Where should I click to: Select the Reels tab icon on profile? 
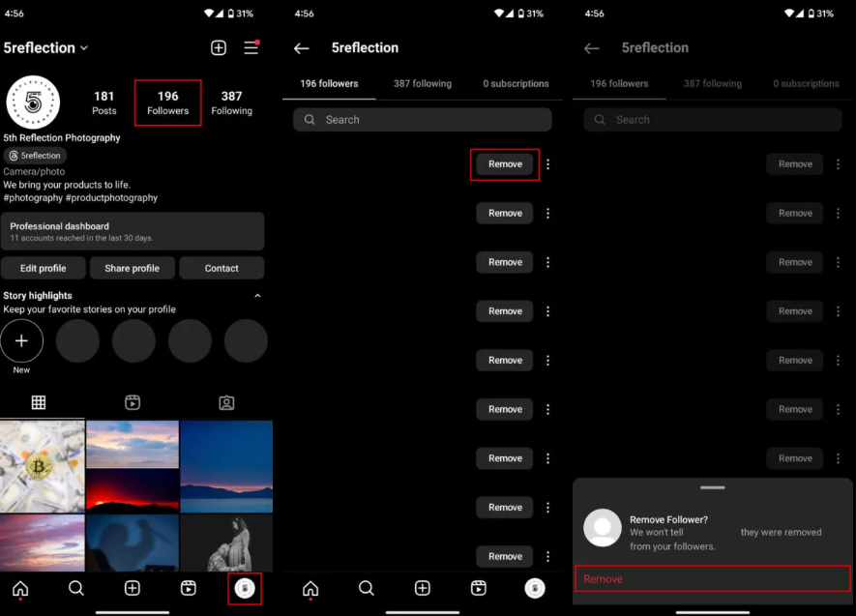[x=133, y=402]
